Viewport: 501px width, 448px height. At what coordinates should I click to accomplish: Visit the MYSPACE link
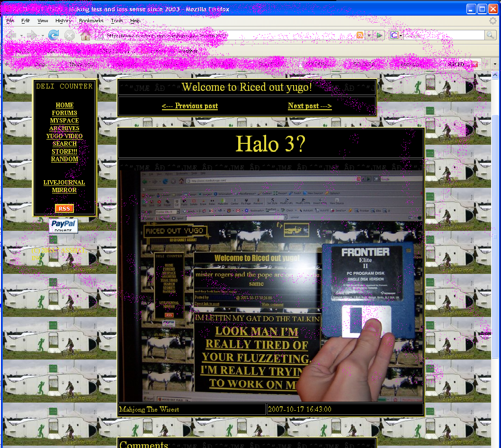coord(64,120)
